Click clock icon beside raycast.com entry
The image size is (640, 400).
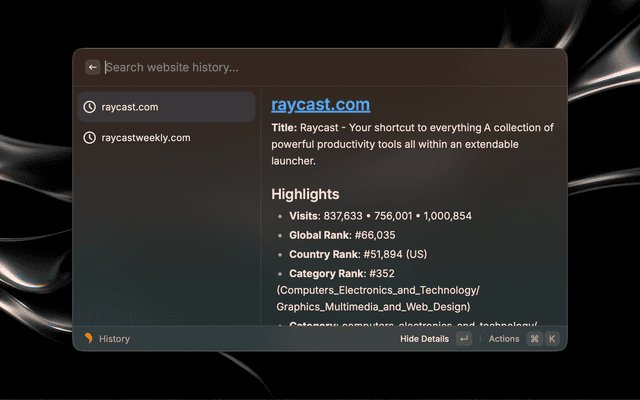pyautogui.click(x=90, y=107)
